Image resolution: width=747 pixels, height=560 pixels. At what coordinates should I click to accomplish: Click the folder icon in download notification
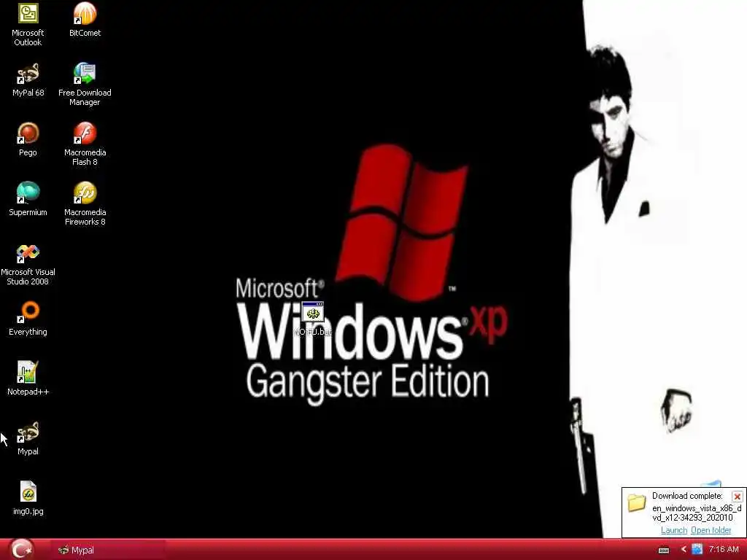point(636,502)
